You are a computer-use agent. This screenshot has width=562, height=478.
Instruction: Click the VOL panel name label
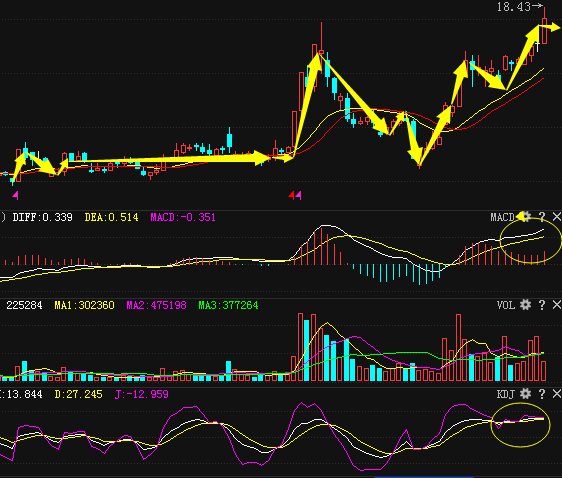click(506, 305)
